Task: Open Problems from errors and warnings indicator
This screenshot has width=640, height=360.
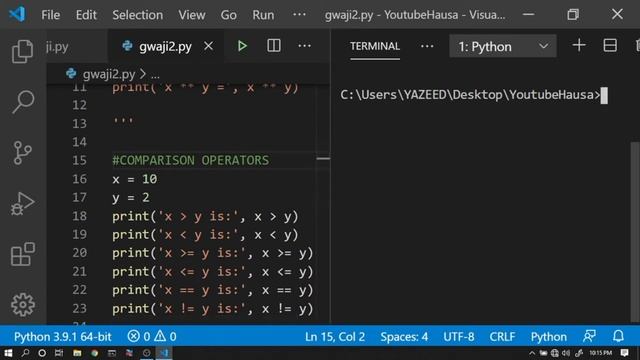Action: [x=151, y=336]
